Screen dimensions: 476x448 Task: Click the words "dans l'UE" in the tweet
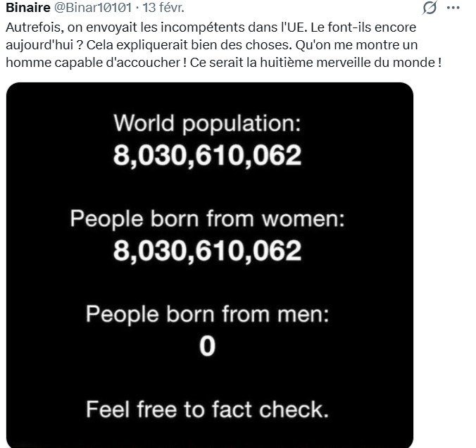[280, 27]
